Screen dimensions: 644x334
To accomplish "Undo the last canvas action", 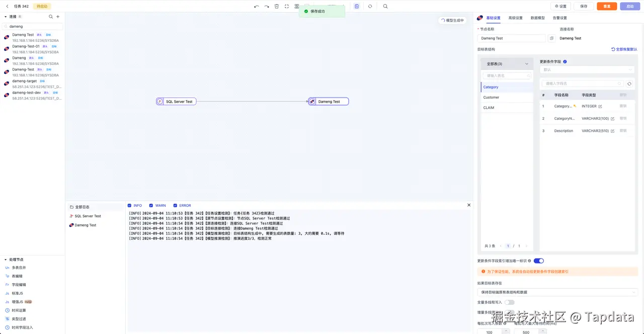I will click(257, 7).
